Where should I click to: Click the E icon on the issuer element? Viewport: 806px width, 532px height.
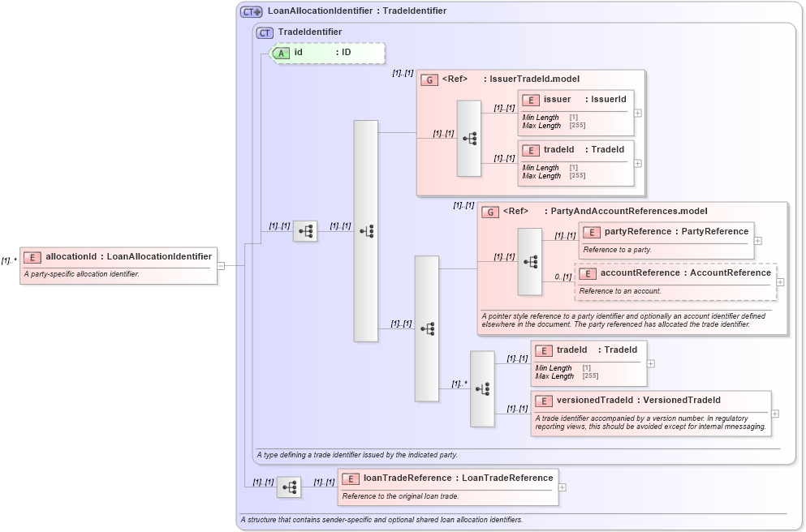point(532,100)
